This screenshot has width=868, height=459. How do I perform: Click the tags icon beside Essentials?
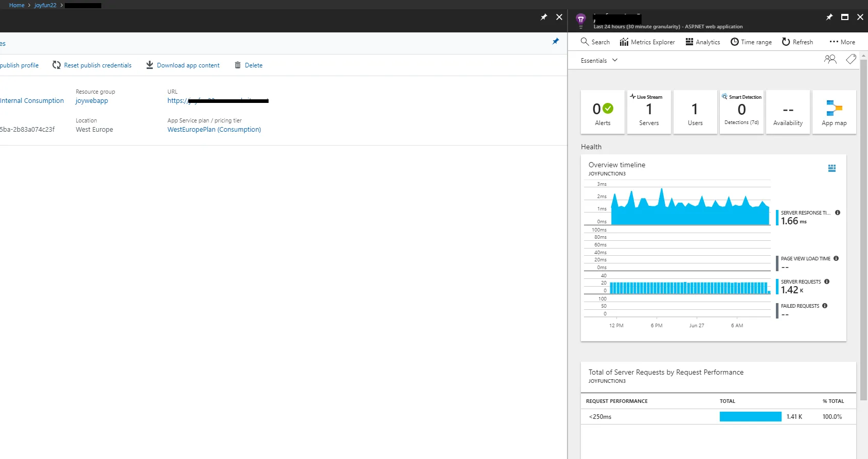tap(851, 60)
